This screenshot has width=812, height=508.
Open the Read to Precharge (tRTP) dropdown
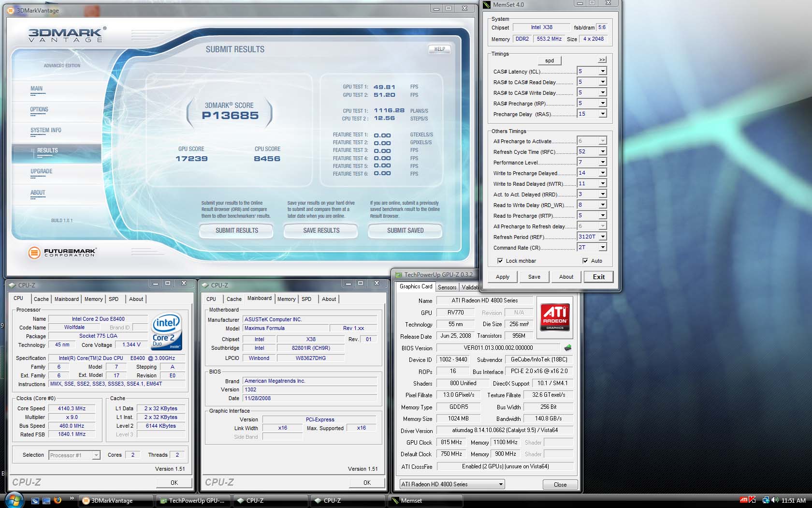(x=603, y=215)
